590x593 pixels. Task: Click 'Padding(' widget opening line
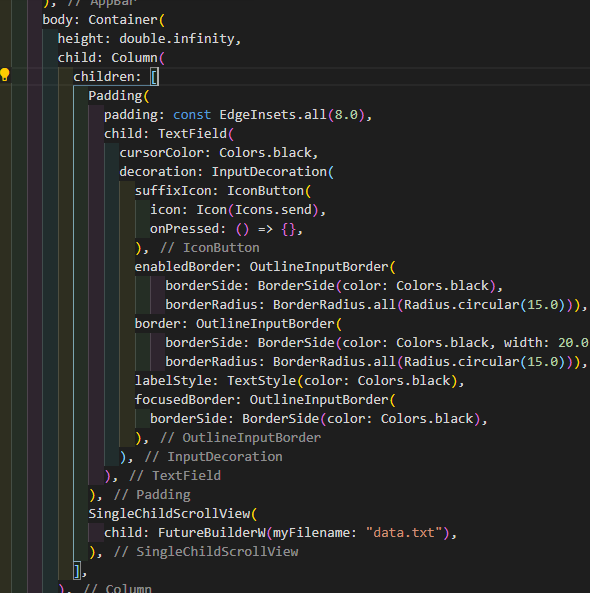point(119,96)
